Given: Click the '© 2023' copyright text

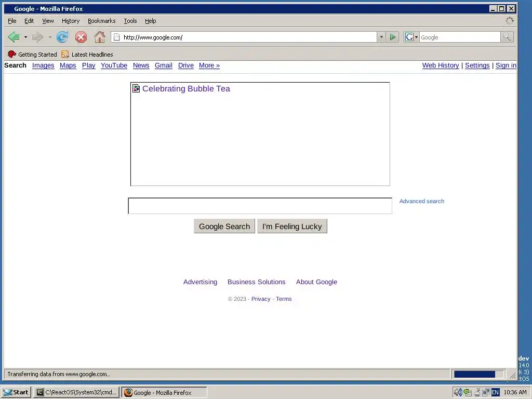Looking at the screenshot, I should pos(237,299).
